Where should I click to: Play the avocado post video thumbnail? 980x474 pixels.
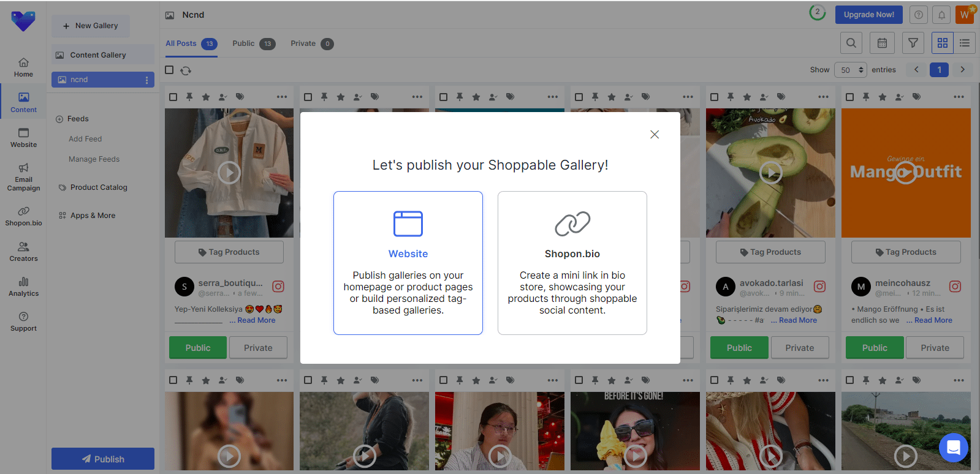pyautogui.click(x=770, y=173)
